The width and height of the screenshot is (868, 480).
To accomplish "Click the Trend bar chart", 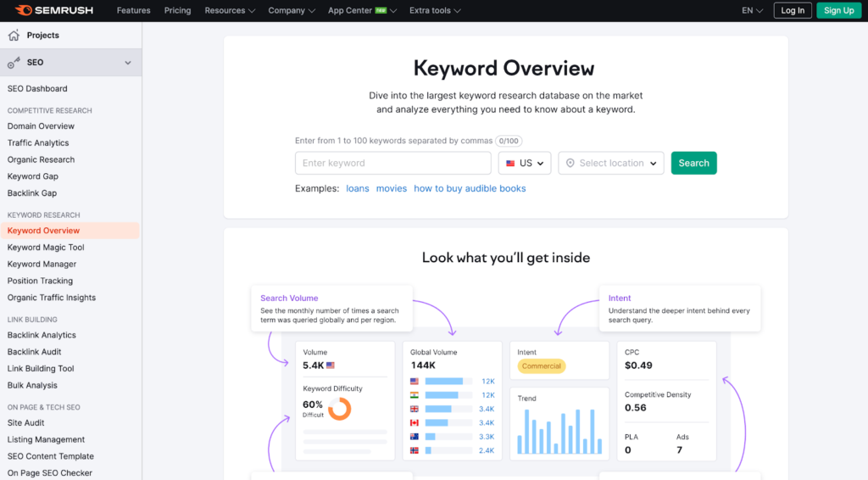I will coord(559,432).
